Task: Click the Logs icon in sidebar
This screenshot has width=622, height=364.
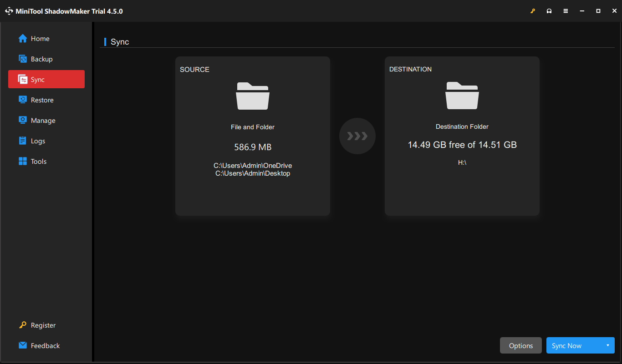Action: (23, 141)
